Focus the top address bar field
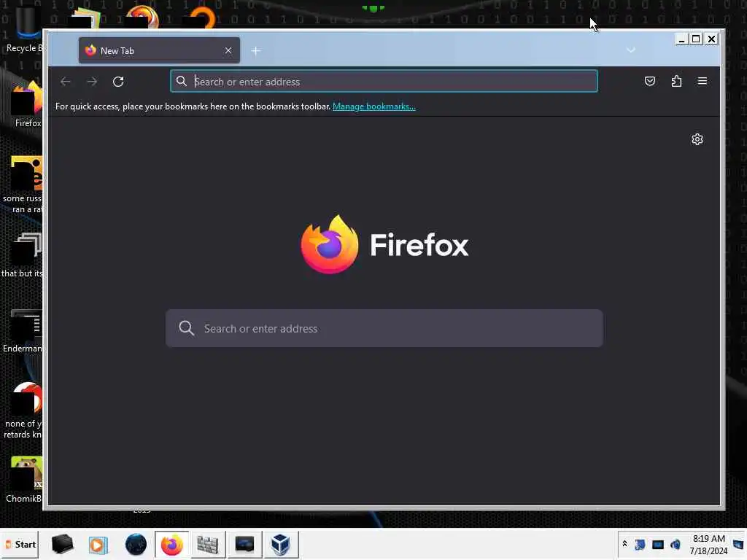The width and height of the screenshot is (747, 560). (384, 82)
